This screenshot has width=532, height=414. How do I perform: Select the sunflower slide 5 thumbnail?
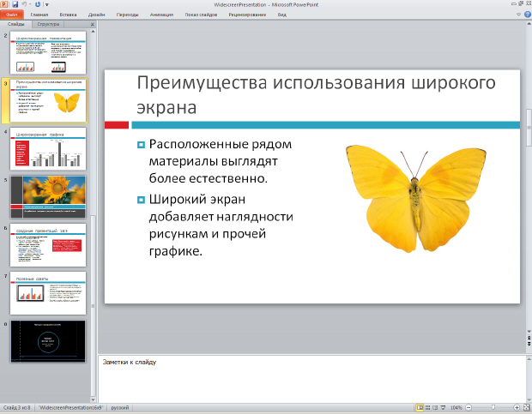coord(49,197)
